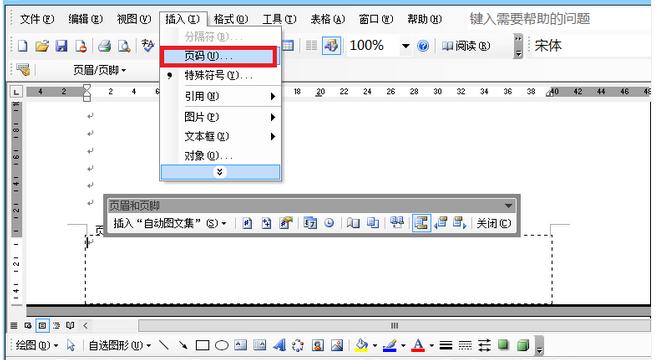Click the New blank document icon
This screenshot has height=360, width=656.
pyautogui.click(x=23, y=46)
